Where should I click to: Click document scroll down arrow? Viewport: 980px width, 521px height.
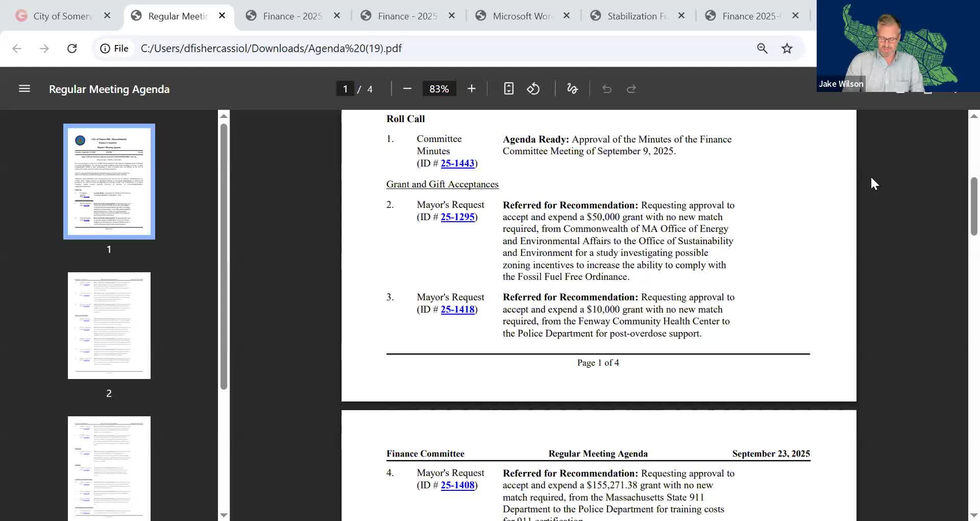point(974,515)
